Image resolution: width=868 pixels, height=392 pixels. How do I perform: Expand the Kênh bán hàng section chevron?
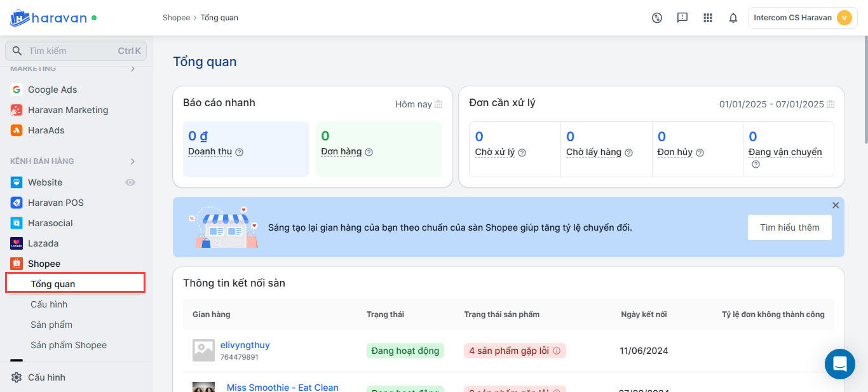coord(133,161)
